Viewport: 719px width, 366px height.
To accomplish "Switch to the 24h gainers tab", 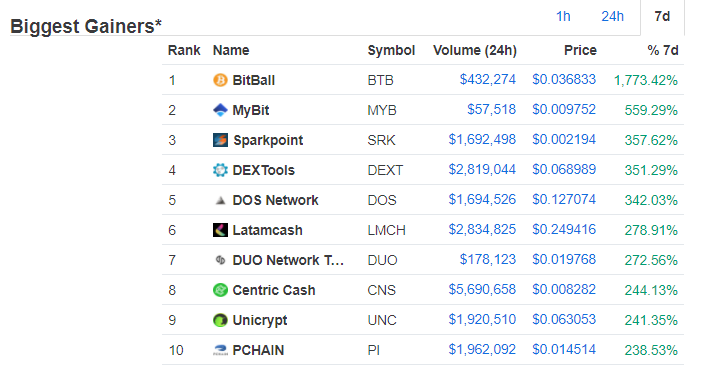I will pyautogui.click(x=612, y=17).
